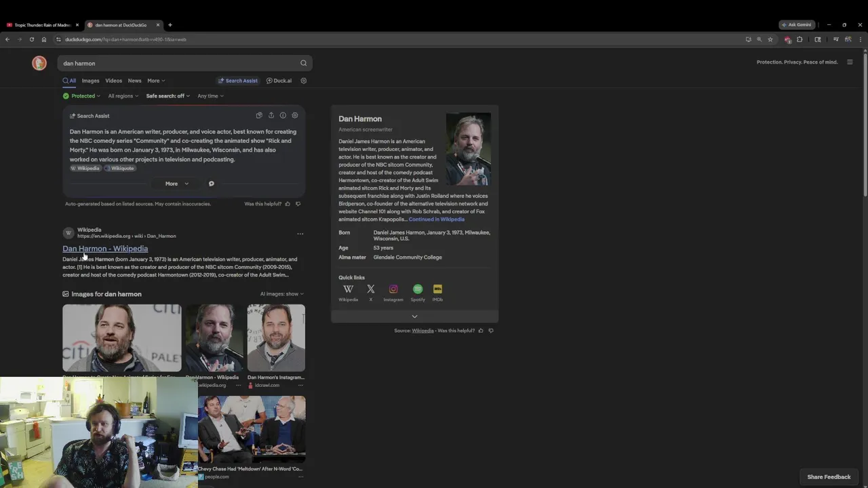
Task: Follow Continued in Wikipedia link
Action: pyautogui.click(x=437, y=220)
